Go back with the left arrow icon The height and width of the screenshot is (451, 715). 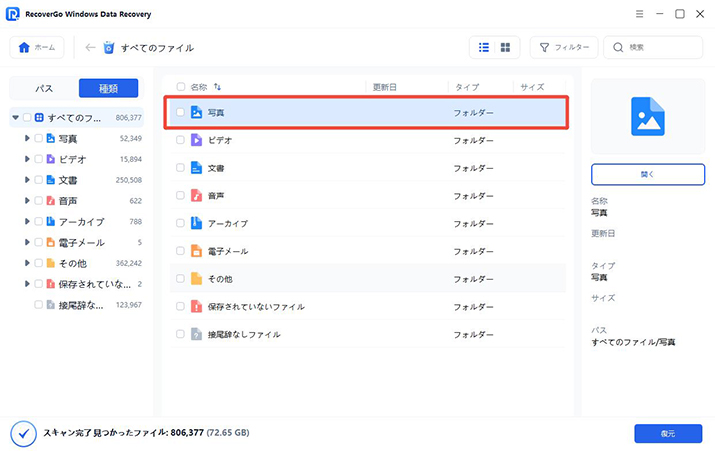pos(90,47)
